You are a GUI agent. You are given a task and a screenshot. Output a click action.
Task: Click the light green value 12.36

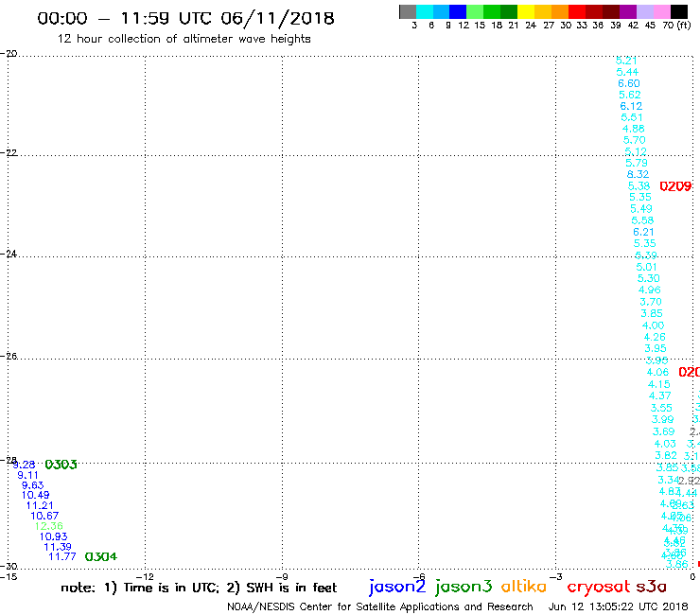[x=48, y=526]
